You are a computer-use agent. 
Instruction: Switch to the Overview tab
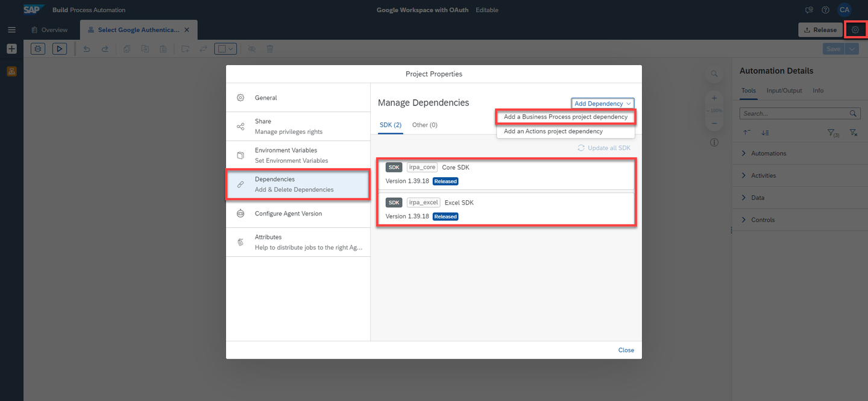pyautogui.click(x=50, y=30)
